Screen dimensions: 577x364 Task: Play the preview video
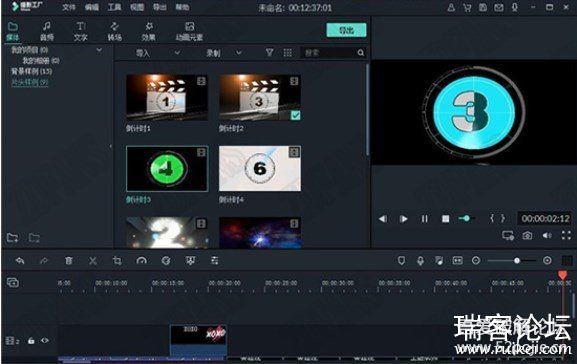[403, 219]
